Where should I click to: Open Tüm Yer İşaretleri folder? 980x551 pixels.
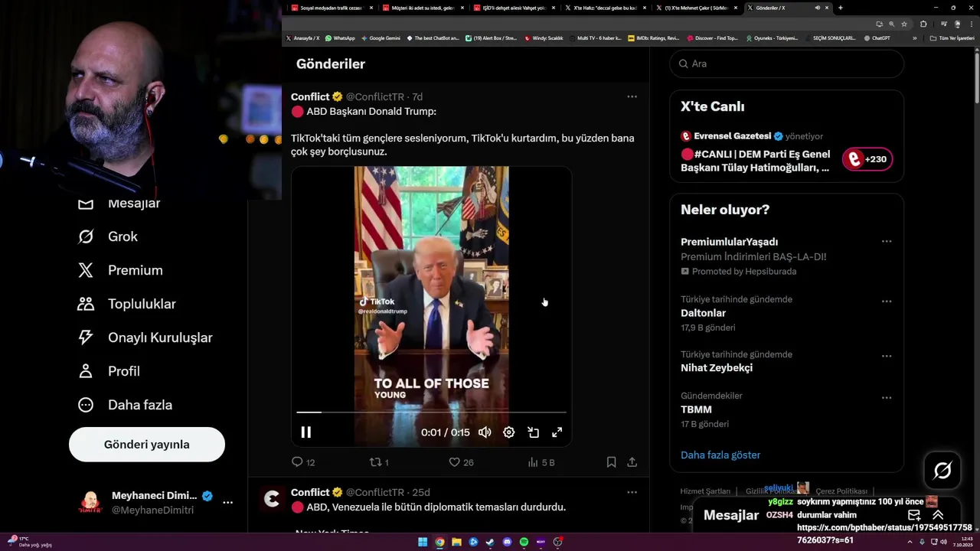click(x=952, y=38)
